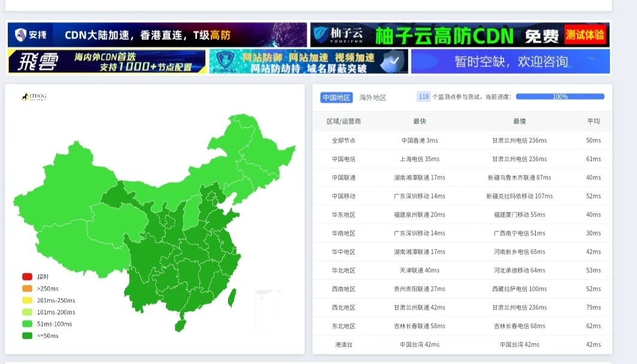Click the 福建泉州联通 20ms cell

pyautogui.click(x=420, y=214)
